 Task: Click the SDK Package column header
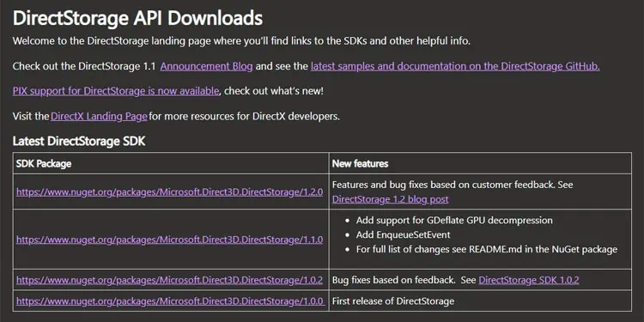click(44, 163)
